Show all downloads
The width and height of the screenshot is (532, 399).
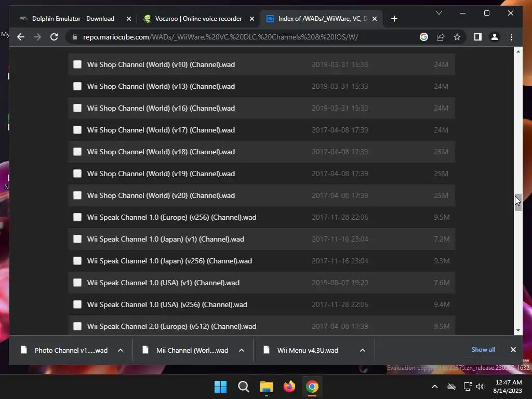483,350
